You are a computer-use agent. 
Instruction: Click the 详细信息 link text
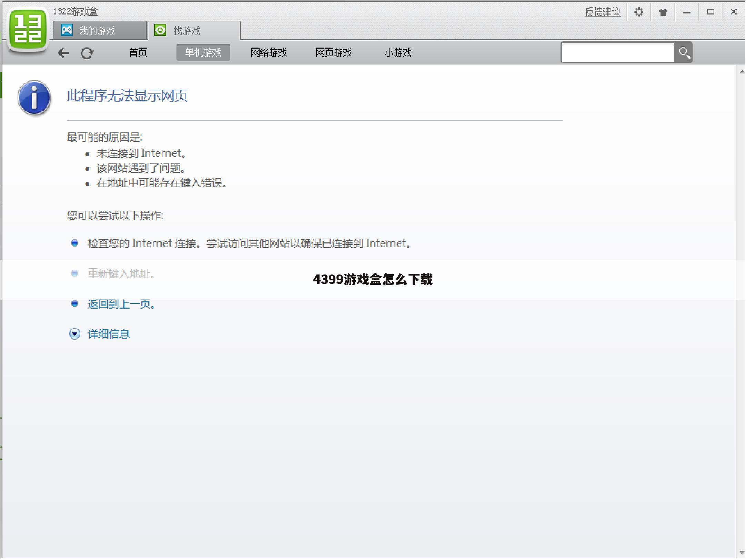coord(109,334)
